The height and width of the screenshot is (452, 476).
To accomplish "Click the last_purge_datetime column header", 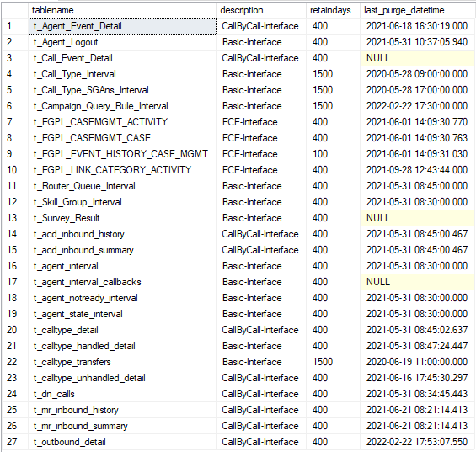I will click(x=417, y=10).
